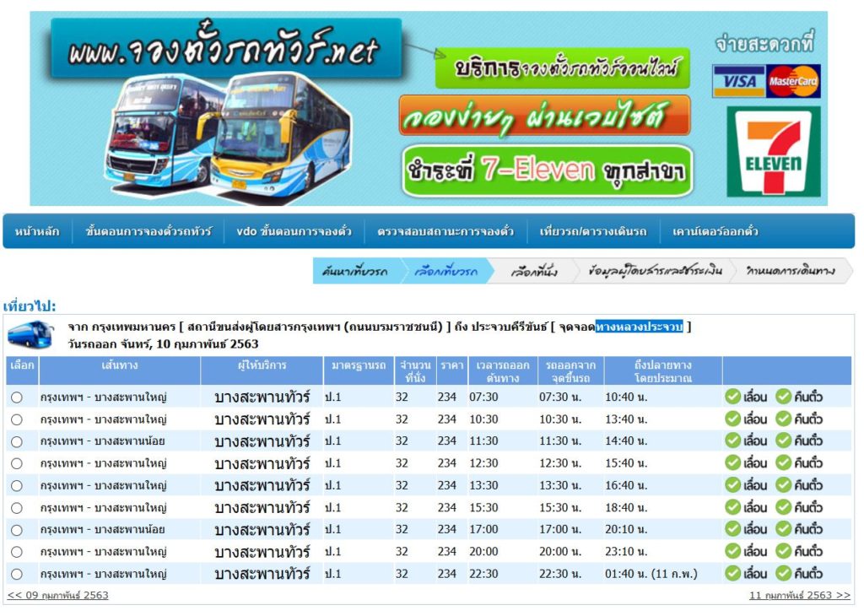
Task: Choose the 20:00 departure radio button
Action: [x=17, y=552]
